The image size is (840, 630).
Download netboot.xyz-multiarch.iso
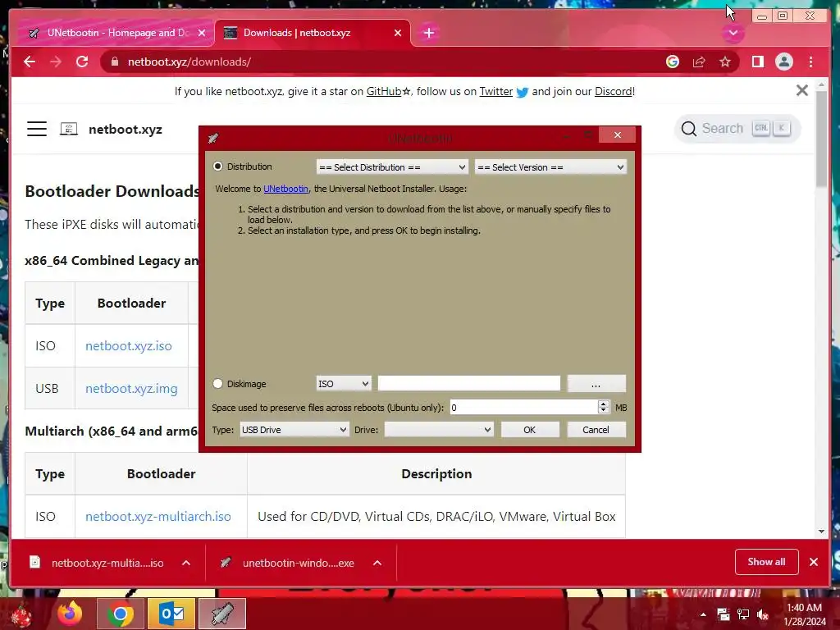pyautogui.click(x=158, y=517)
